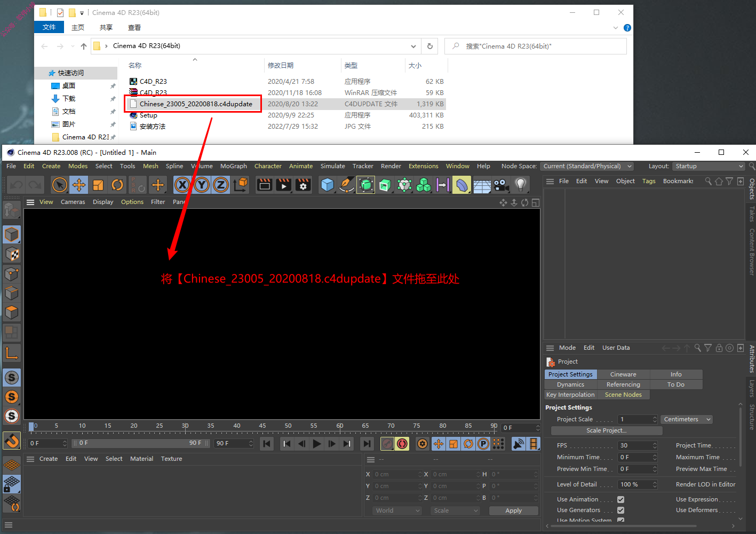756x534 pixels.
Task: Render the current view clapperboard icon
Action: pyautogui.click(x=265, y=185)
